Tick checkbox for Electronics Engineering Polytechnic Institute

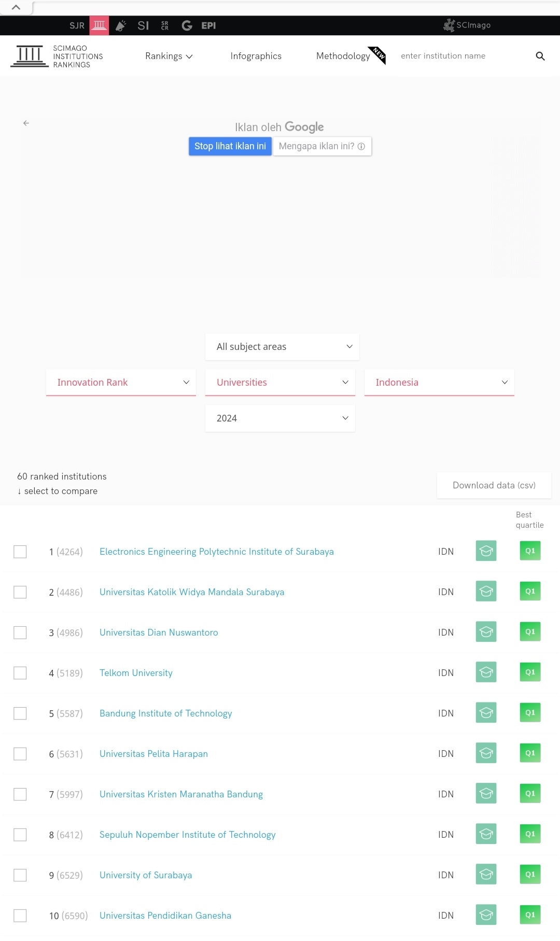20,552
